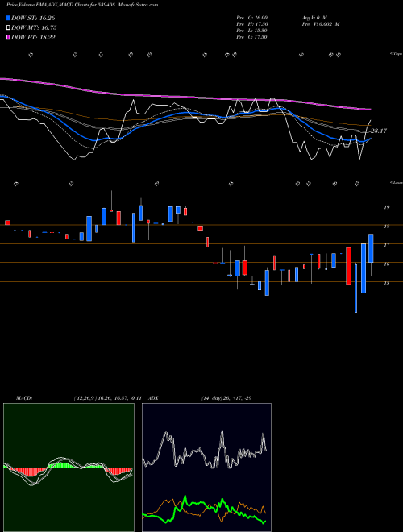Viewport: 403px width, 532px height.
Task: Click the ADX '(14 day) 26, +17, -29' values
Action: [x=226, y=398]
